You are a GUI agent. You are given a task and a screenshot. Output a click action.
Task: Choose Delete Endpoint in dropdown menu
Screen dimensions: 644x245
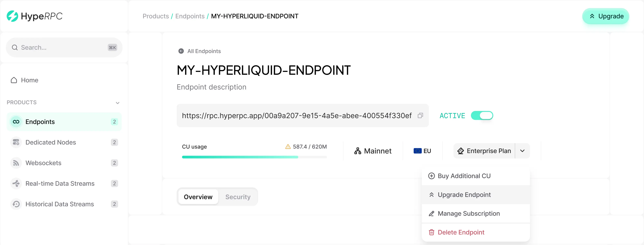(461, 232)
